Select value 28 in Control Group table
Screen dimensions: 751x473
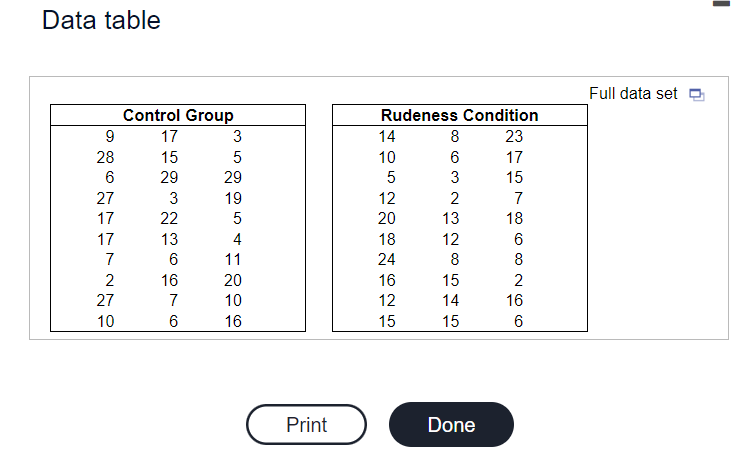(105, 157)
